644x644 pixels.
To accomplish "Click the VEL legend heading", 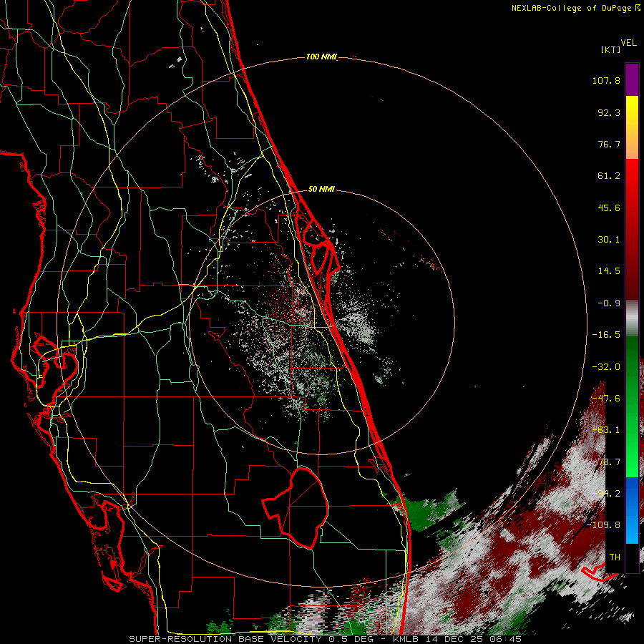I will (x=628, y=43).
